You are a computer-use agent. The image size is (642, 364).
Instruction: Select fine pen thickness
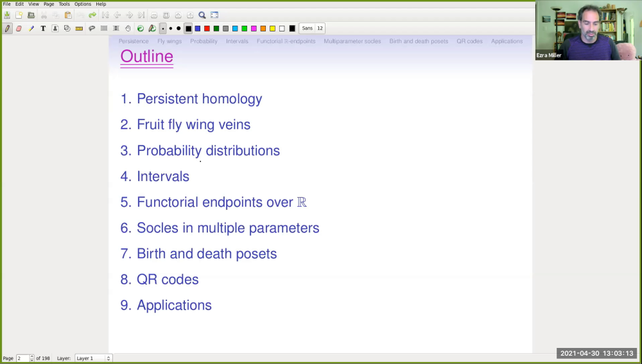[163, 28]
